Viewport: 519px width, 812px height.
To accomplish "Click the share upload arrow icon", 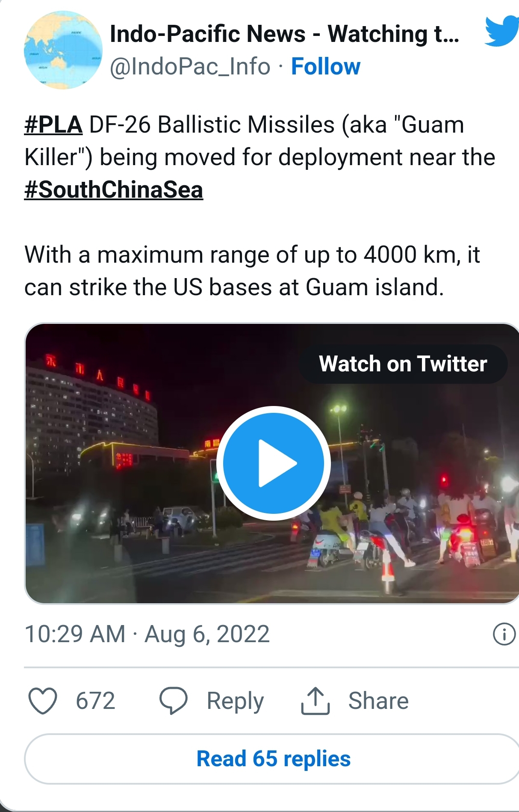I will (315, 700).
